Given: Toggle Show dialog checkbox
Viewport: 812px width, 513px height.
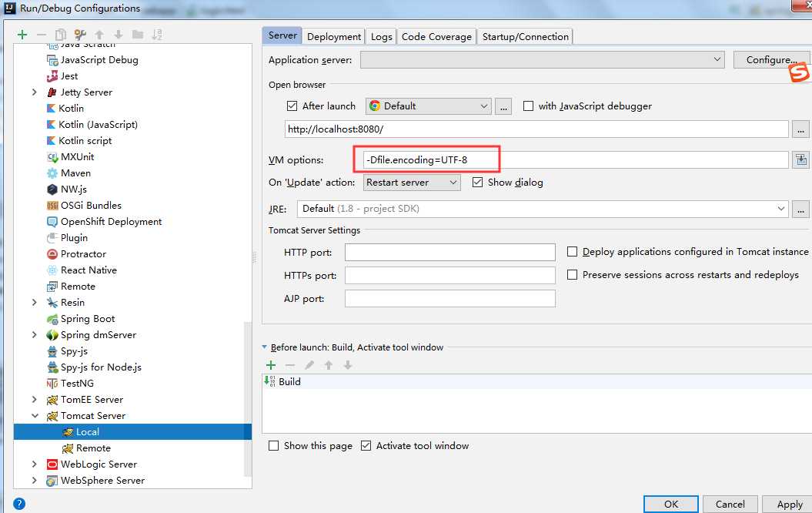Looking at the screenshot, I should [x=477, y=183].
